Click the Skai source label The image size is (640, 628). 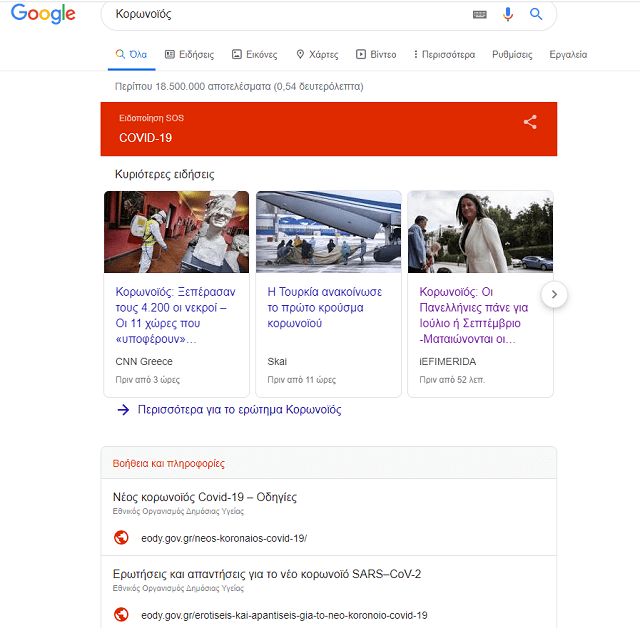coord(277,362)
